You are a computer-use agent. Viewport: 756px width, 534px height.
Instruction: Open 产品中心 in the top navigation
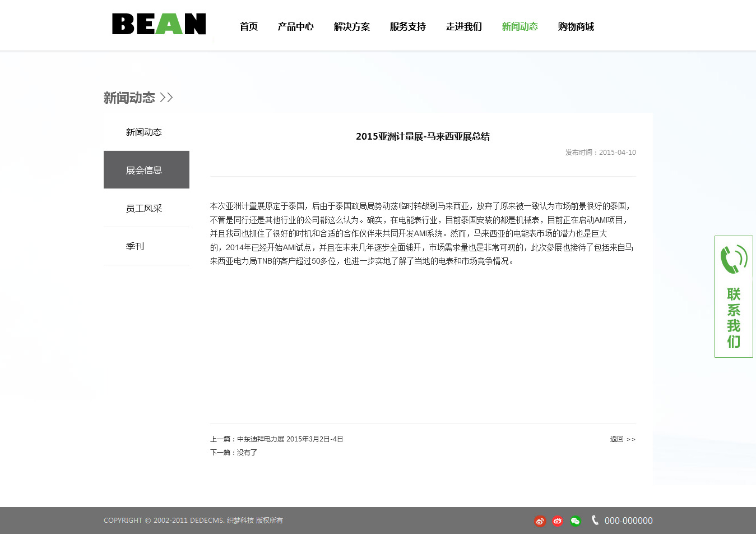coord(296,26)
